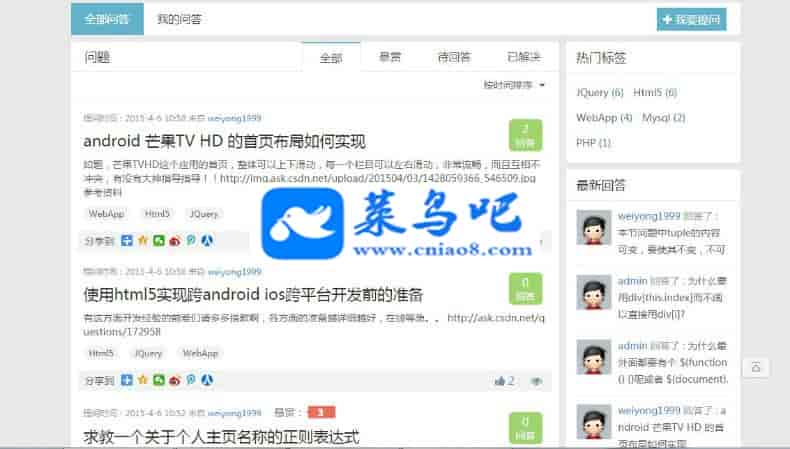790x449 pixels.
Task: Open the question '使用html5实现跨android ios跨平台开发前的准备'
Action: click(253, 294)
